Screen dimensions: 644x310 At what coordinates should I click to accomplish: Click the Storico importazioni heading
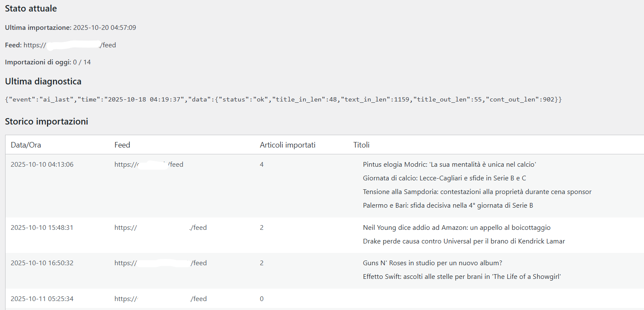47,122
